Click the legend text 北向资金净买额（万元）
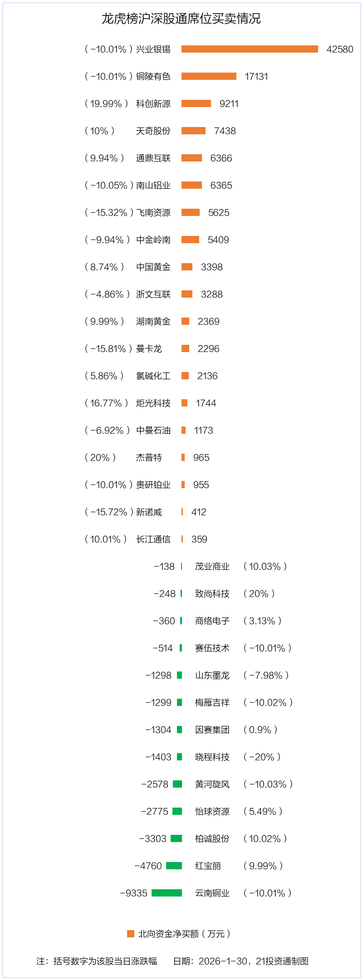Image resolution: width=363 pixels, height=980 pixels. pyautogui.click(x=184, y=933)
